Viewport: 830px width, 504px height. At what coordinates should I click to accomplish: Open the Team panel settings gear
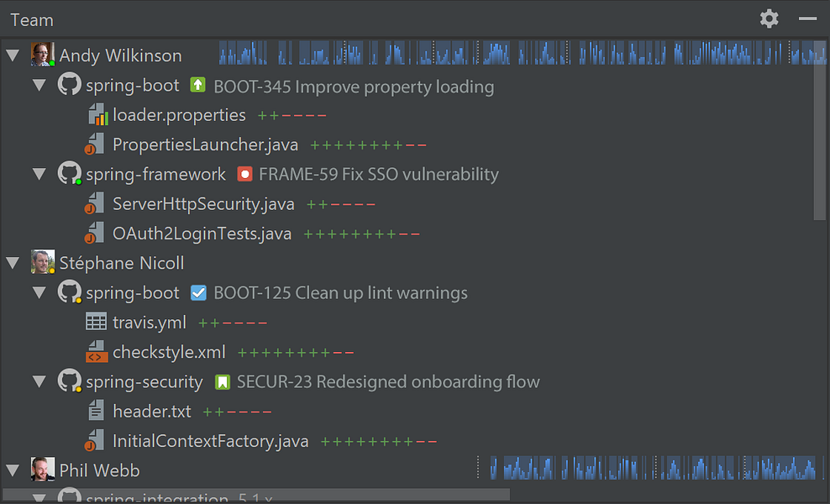pyautogui.click(x=770, y=19)
